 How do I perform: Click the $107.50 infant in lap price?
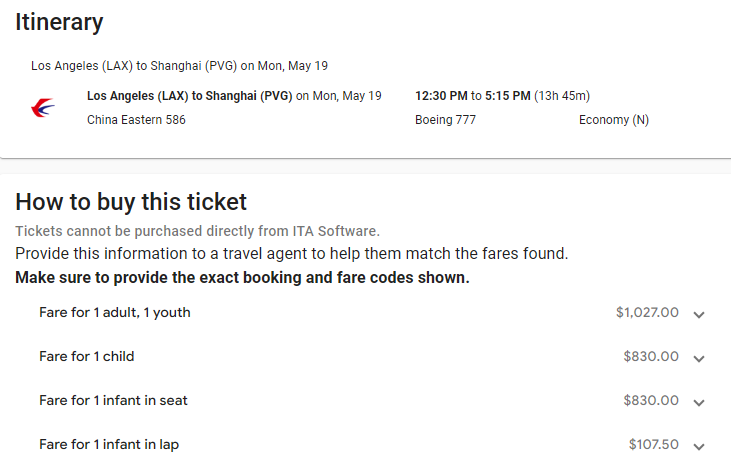pos(654,445)
